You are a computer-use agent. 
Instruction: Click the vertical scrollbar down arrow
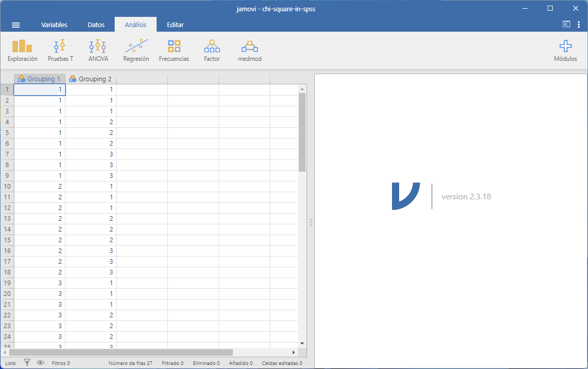pos(302,343)
